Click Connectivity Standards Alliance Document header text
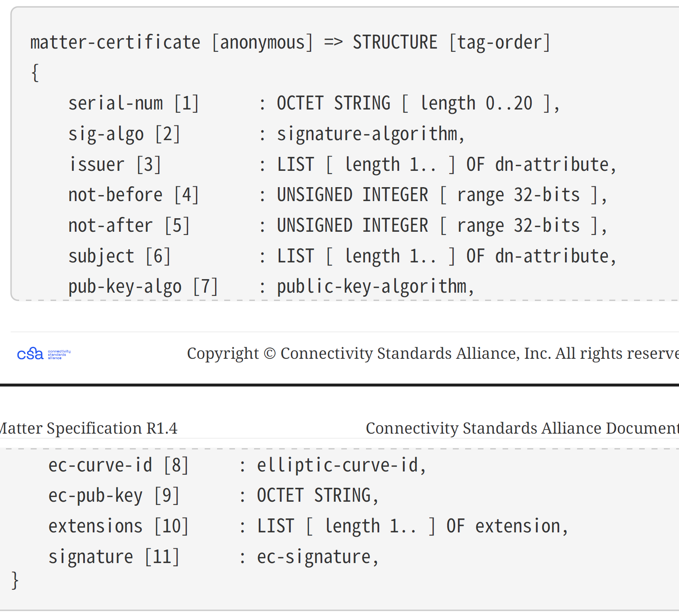Screen dimensions: 679x616 click(522, 428)
